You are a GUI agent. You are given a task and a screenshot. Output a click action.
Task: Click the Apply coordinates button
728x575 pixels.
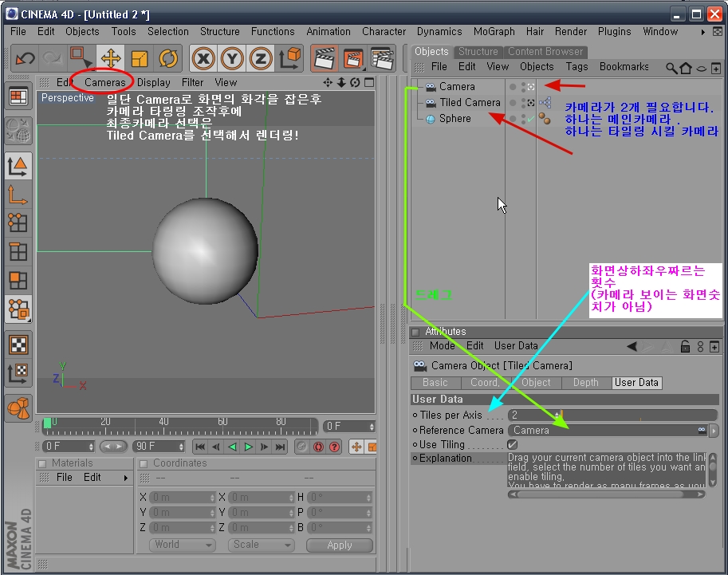[x=340, y=545]
